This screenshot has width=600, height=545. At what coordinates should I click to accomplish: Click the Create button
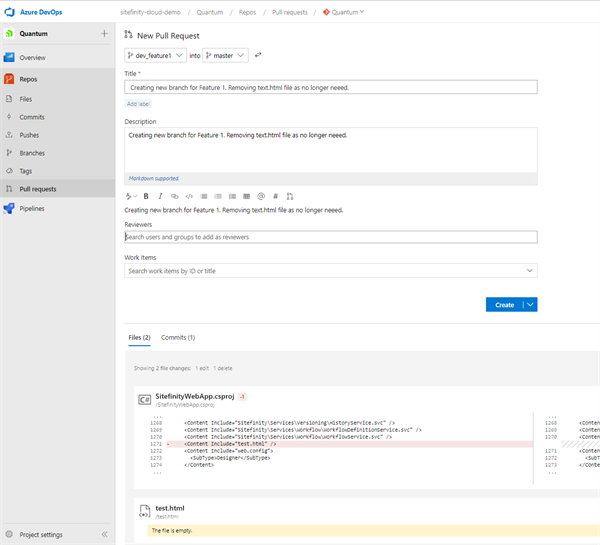[x=504, y=305]
